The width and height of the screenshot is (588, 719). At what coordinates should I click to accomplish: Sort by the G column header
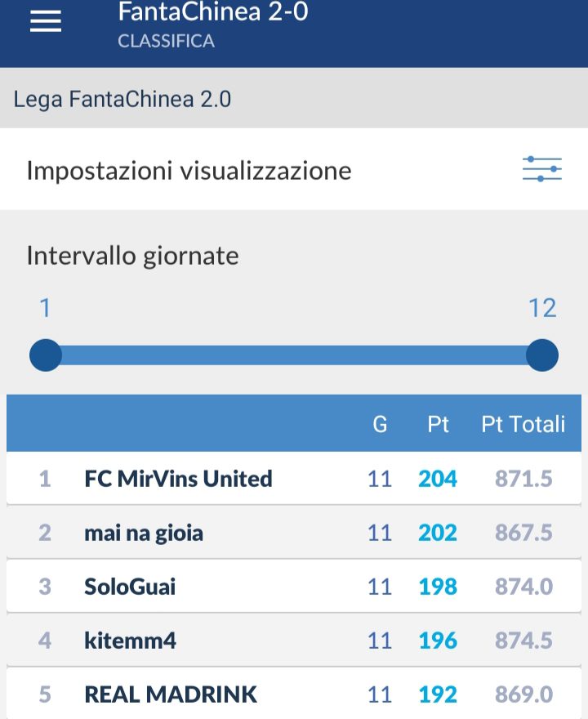point(380,424)
